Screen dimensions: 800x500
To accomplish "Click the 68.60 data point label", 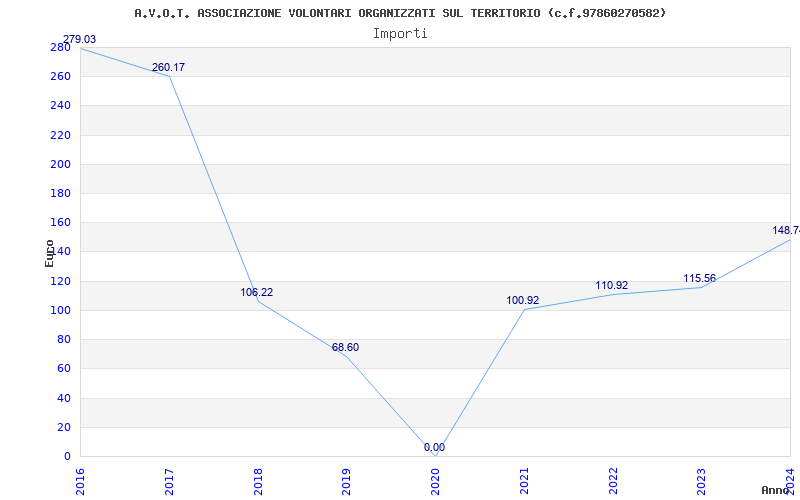I will coord(345,347).
